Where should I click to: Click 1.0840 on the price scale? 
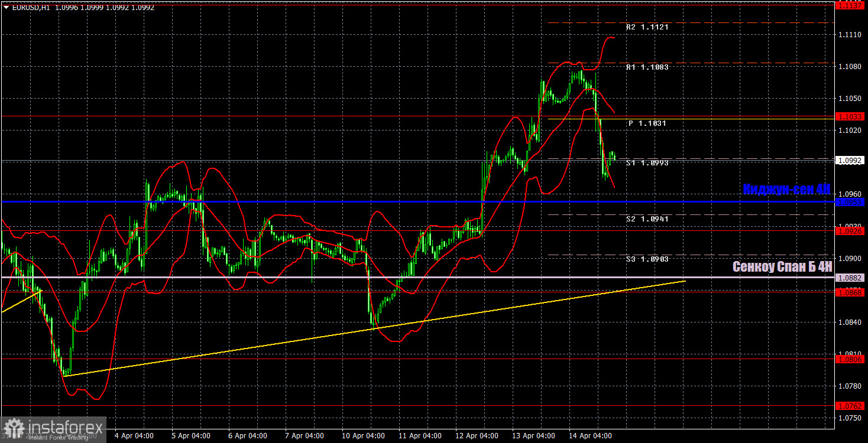[850, 322]
